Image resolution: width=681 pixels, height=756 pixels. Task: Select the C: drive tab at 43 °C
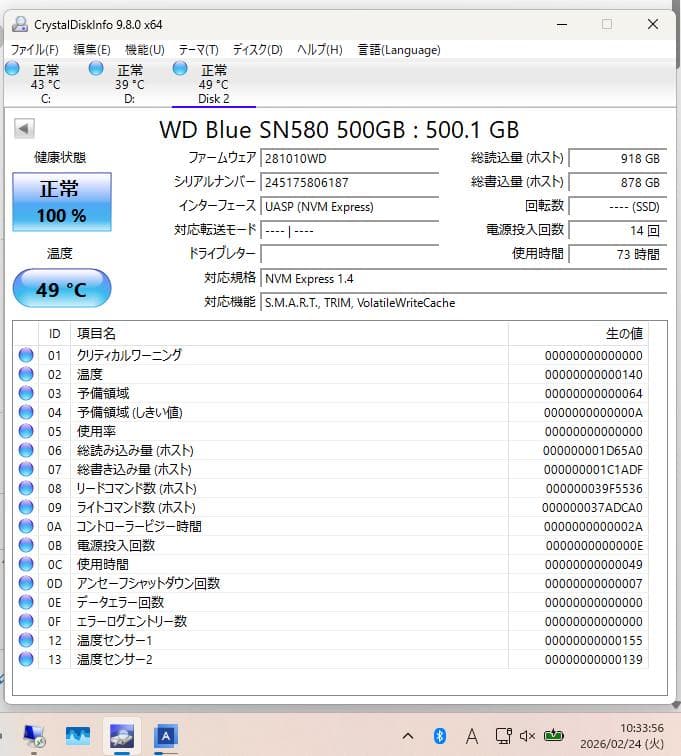pyautogui.click(x=45, y=84)
